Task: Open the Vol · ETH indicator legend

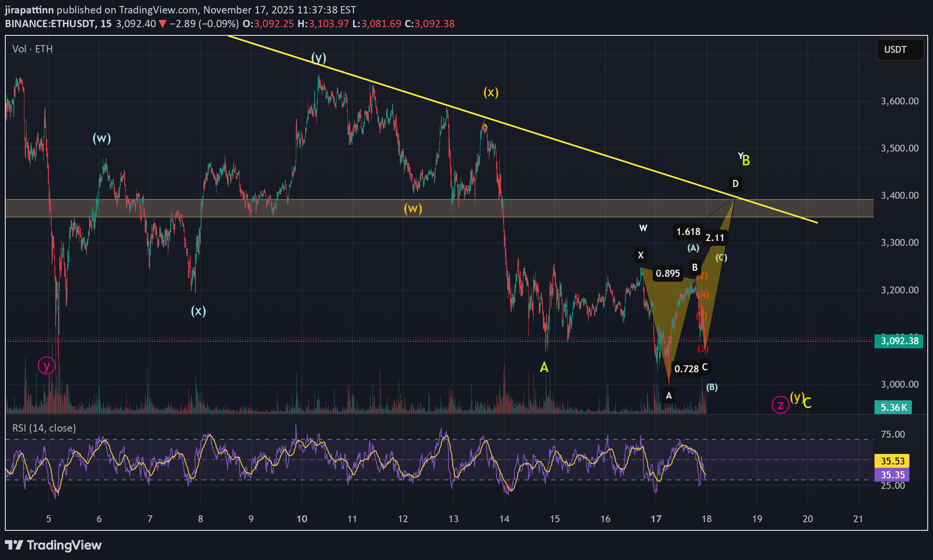Action: (x=33, y=49)
